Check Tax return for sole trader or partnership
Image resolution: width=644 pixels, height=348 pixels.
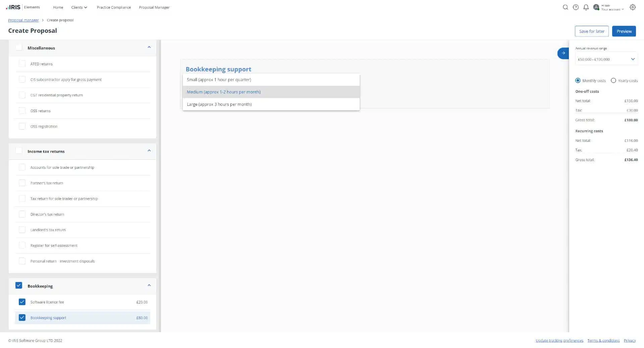tap(22, 199)
